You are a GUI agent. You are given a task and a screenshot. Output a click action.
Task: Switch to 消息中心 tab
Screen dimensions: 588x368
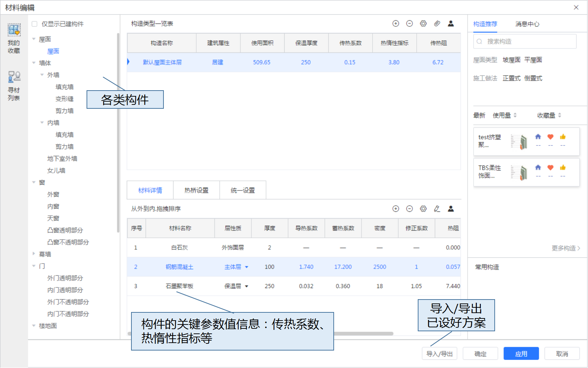pos(527,24)
